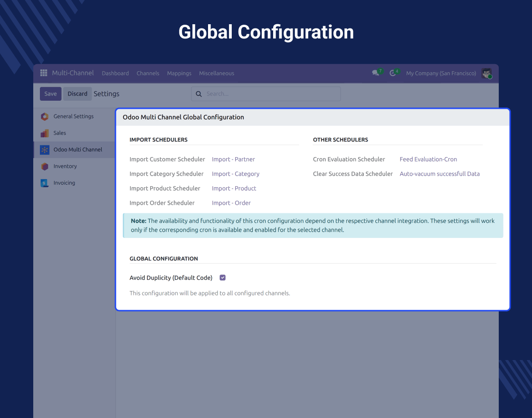The width and height of the screenshot is (532, 418).
Task: Open the conversations chat bubble icon
Action: 375,73
